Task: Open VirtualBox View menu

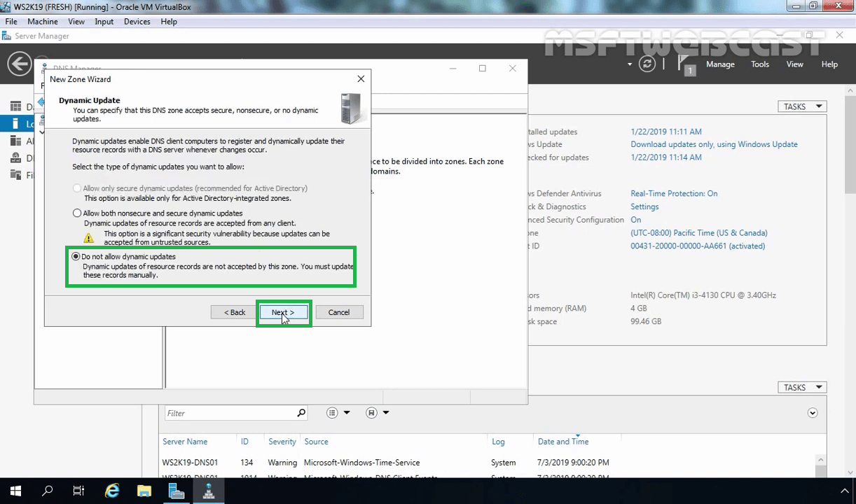Action: 76,22
